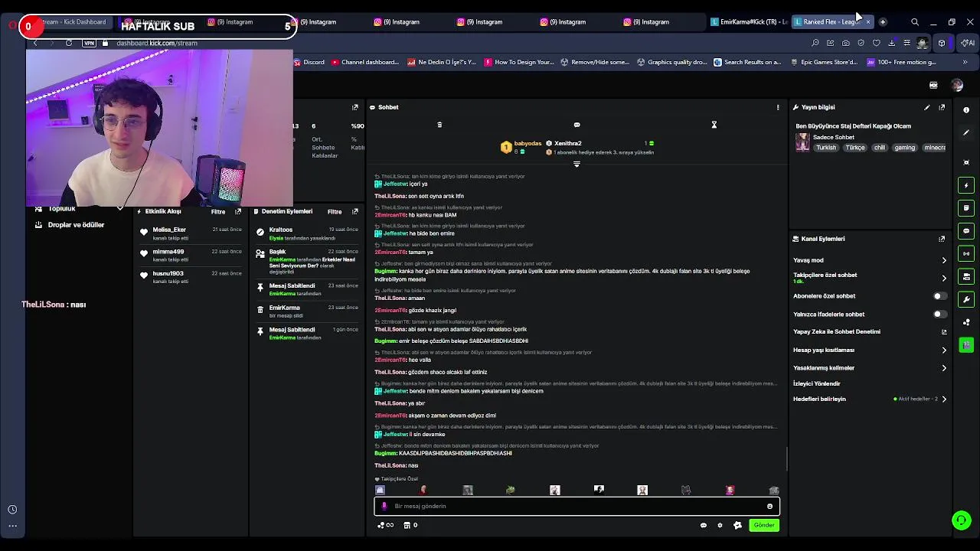Open new browser tab plus button

tap(883, 22)
